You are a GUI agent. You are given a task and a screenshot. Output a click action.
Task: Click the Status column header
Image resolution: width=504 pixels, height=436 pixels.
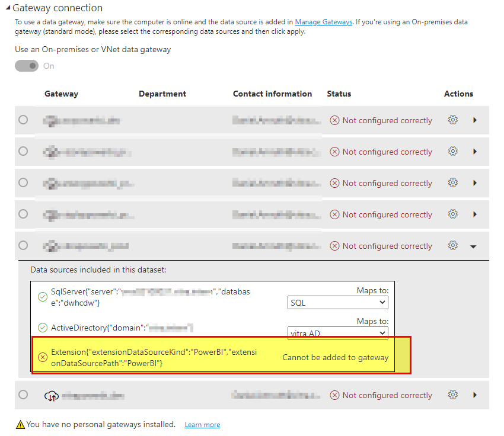click(339, 94)
